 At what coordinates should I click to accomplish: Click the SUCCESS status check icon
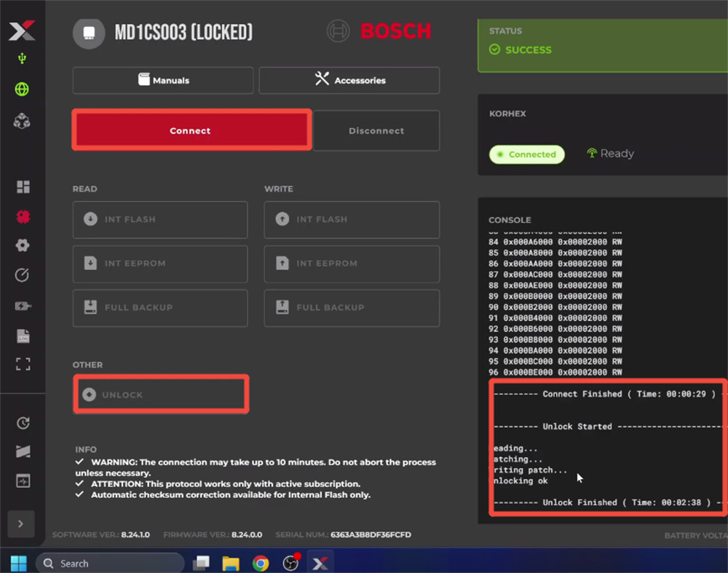tap(495, 50)
